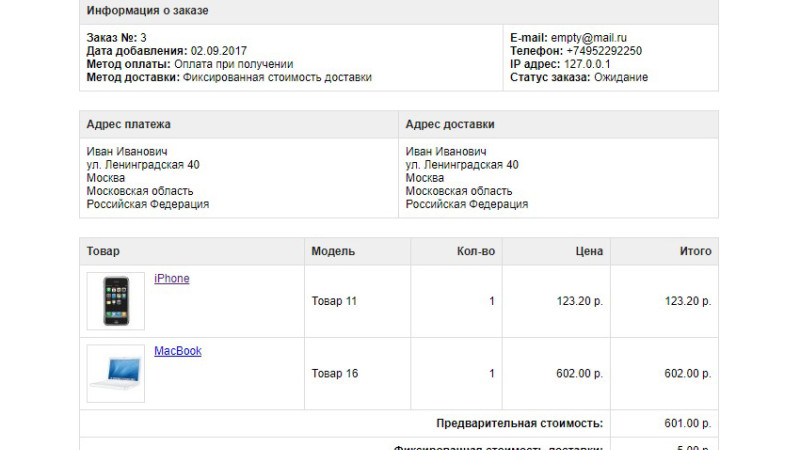Screen dimensions: 800x450
Task: Click Московская область in delivery address
Action: click(459, 191)
